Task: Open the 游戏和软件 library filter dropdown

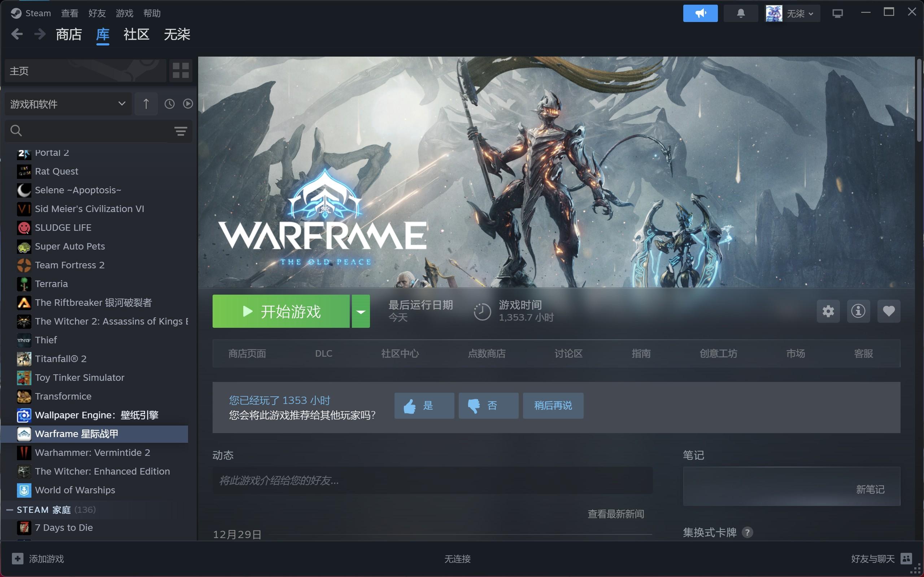Action: (x=68, y=104)
